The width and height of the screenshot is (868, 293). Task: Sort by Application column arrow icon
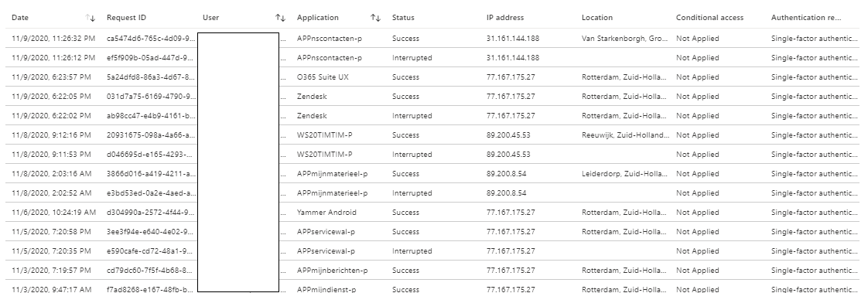click(375, 18)
